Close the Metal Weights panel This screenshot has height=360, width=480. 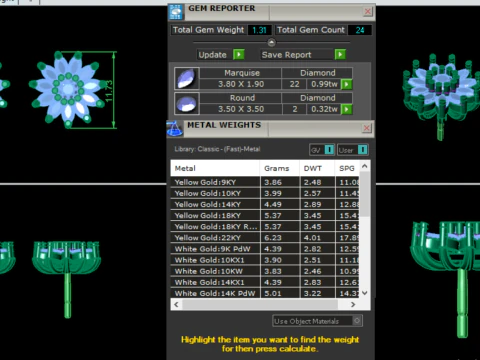click(x=367, y=128)
